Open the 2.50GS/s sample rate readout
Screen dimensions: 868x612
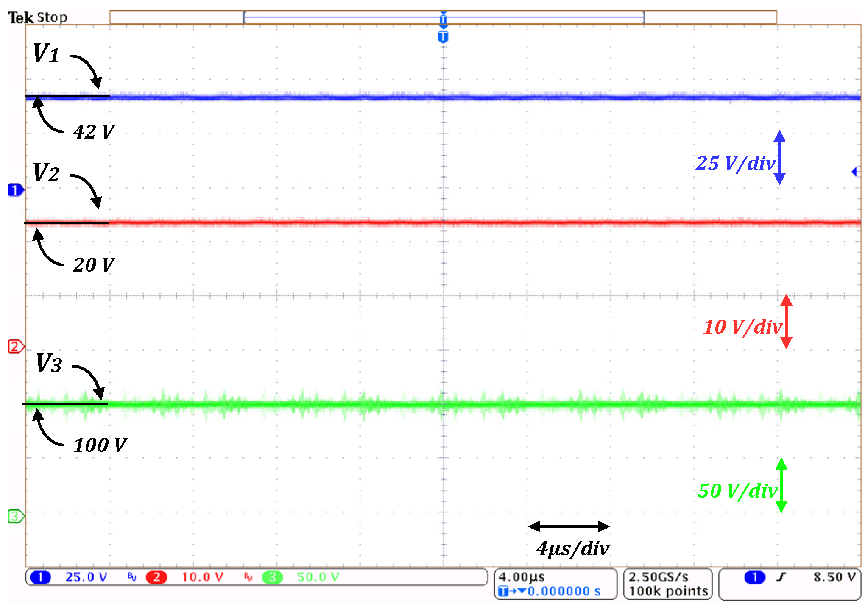[658, 577]
